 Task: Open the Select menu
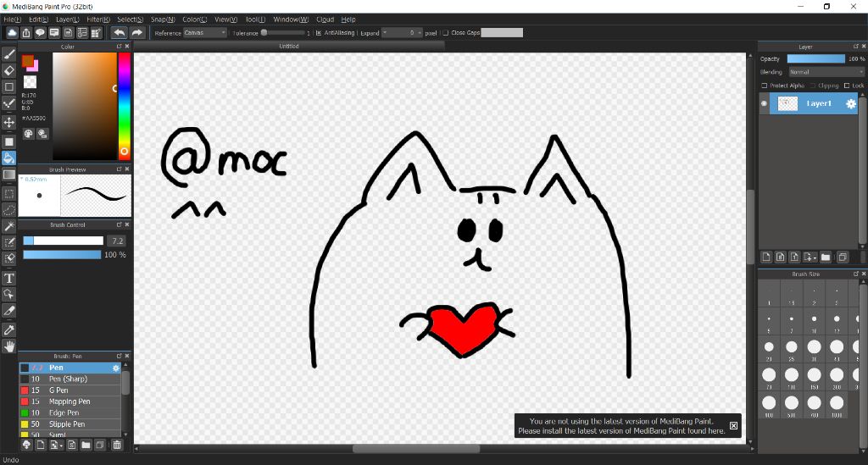point(130,19)
